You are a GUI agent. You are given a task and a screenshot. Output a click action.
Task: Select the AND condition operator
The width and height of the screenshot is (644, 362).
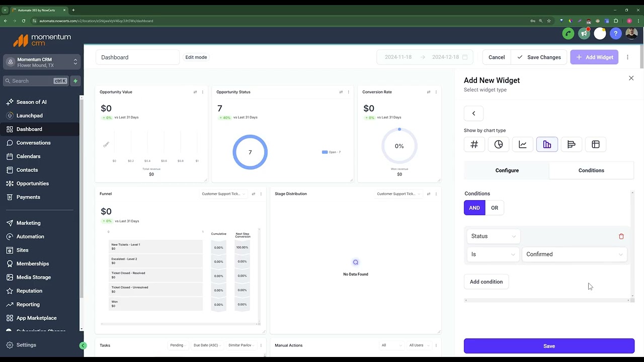(474, 208)
